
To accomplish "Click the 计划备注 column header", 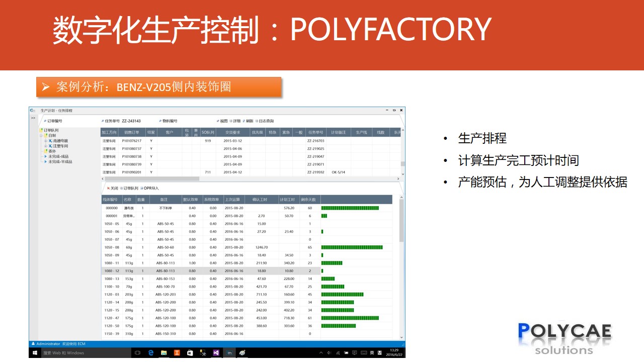I will (338, 132).
